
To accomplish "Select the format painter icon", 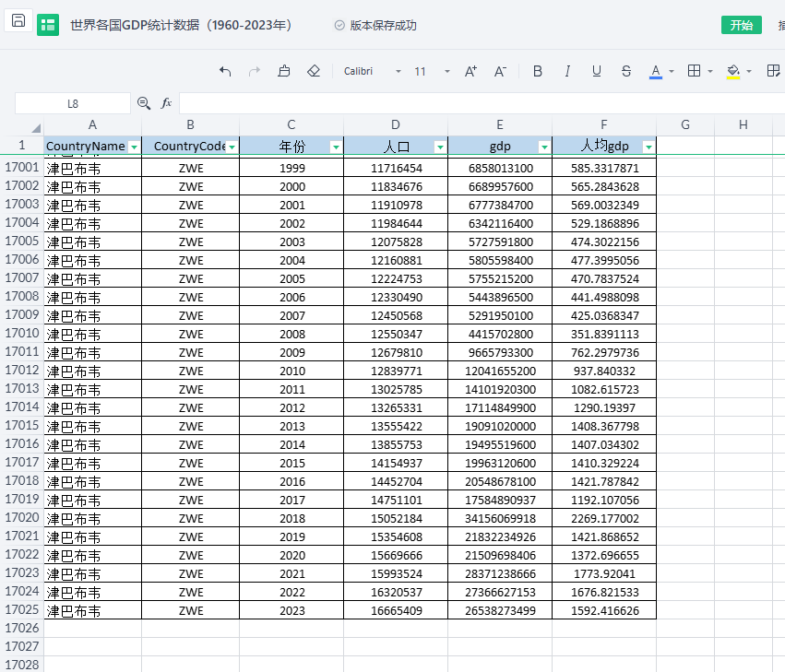I will pos(284,72).
